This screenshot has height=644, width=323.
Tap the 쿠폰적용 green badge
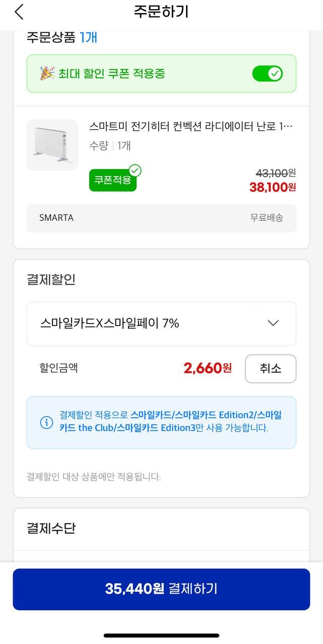112,180
